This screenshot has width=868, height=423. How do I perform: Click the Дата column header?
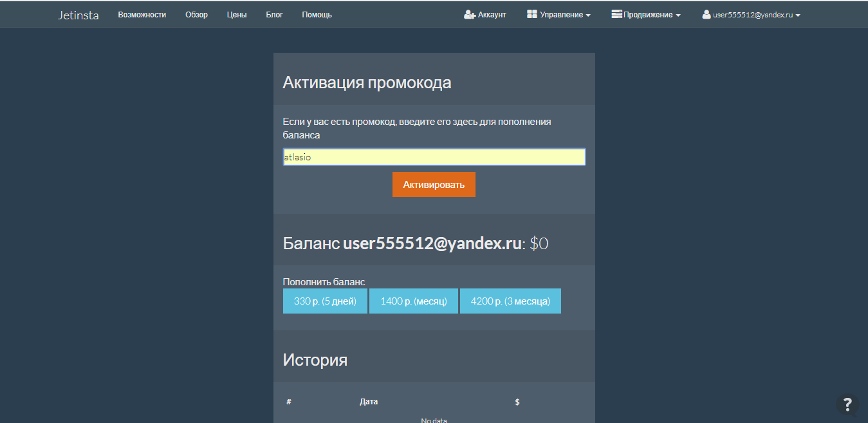(369, 402)
